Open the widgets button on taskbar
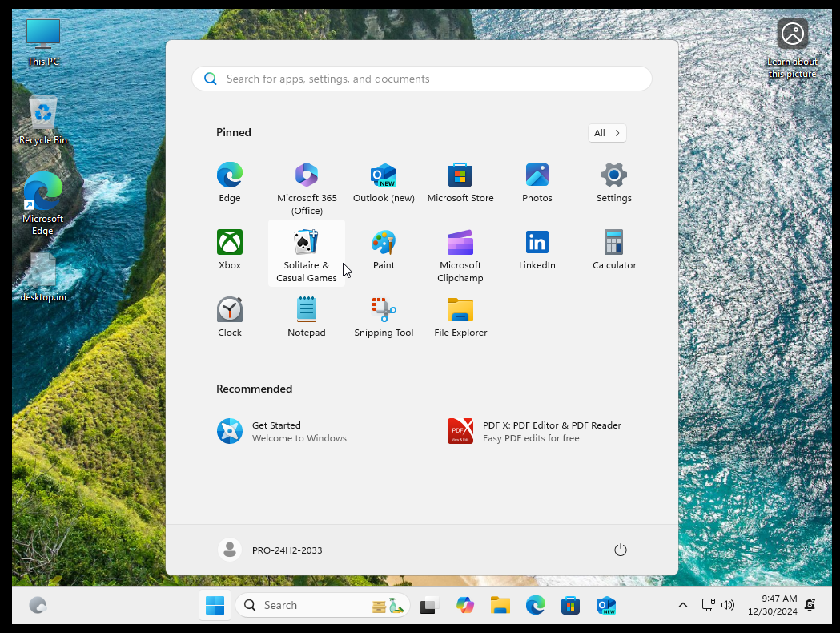Viewport: 840px width, 633px height. [x=38, y=605]
